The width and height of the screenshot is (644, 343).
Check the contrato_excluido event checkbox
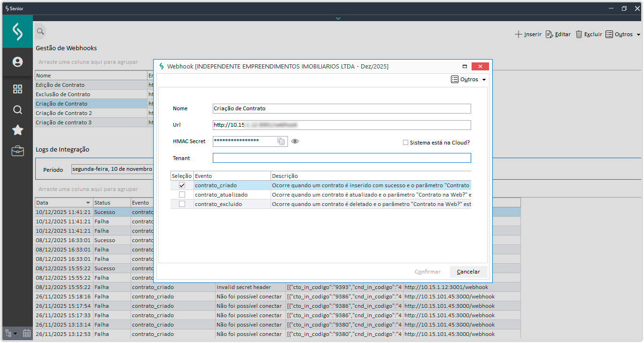coord(182,204)
